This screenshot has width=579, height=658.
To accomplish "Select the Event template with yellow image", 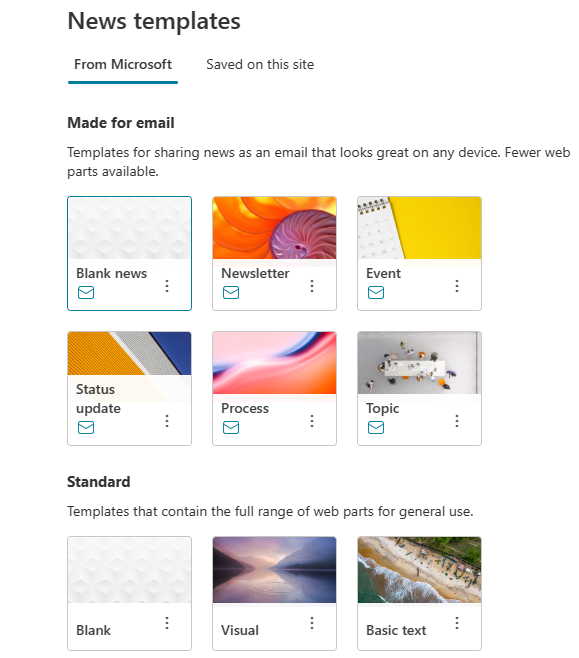I will pyautogui.click(x=420, y=228).
